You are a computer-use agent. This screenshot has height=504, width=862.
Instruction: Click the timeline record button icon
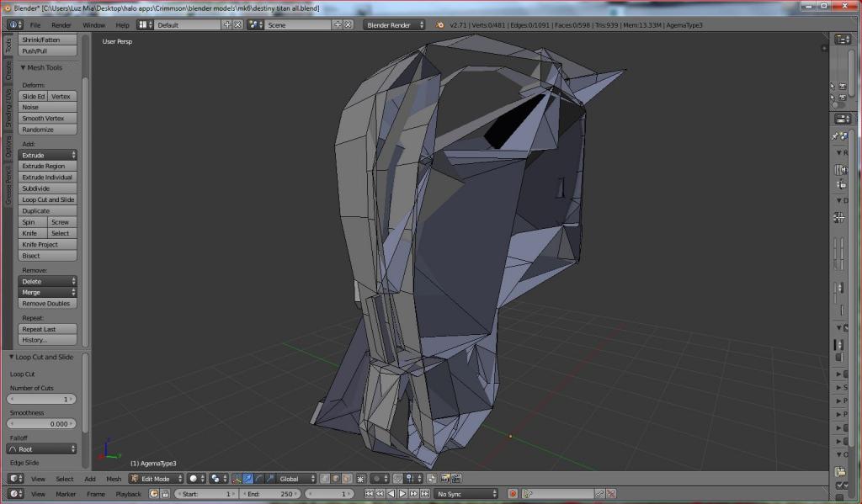tap(513, 494)
